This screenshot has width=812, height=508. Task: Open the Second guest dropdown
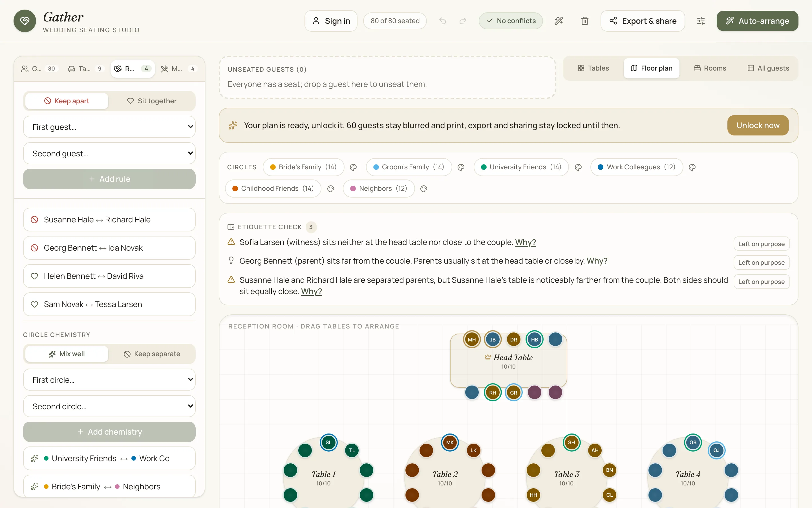(x=109, y=153)
